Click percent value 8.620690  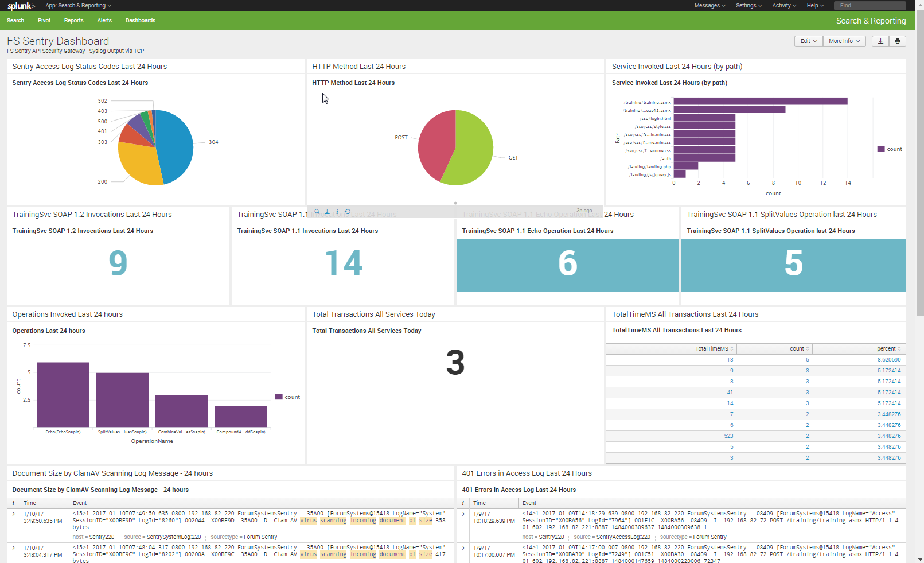click(889, 360)
